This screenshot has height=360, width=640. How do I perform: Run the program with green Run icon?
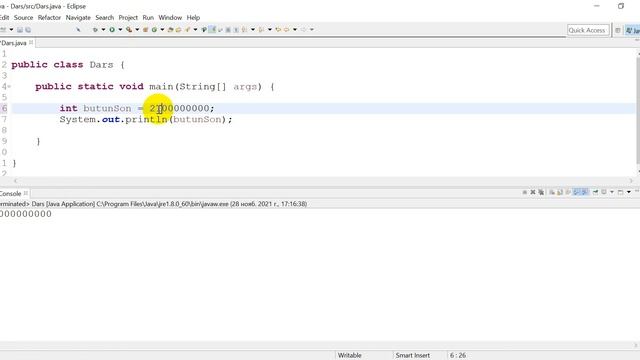tap(112, 29)
